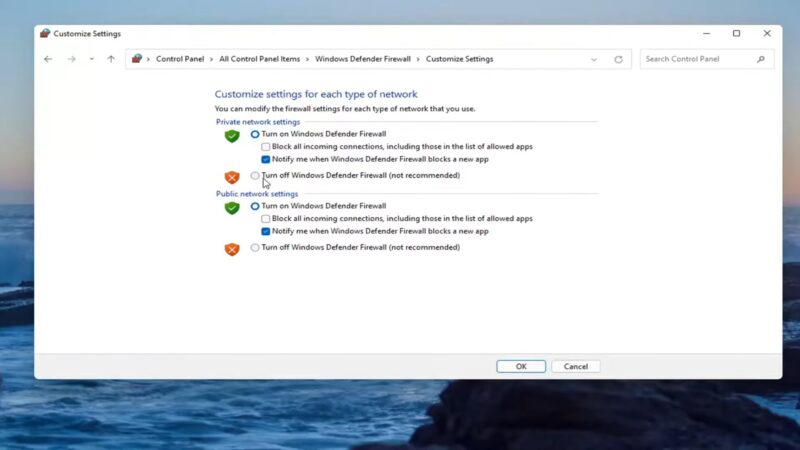The height and width of the screenshot is (450, 800).
Task: Check block all incoming connections for public network
Action: click(x=265, y=219)
